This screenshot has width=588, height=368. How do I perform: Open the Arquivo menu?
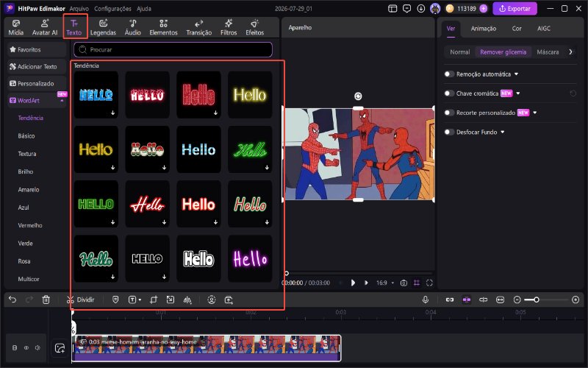[x=79, y=8]
